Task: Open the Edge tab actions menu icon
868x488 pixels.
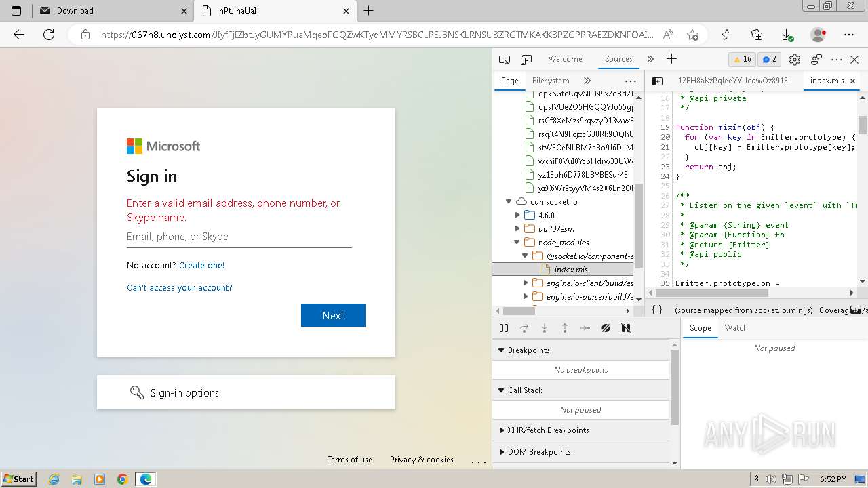Action: [16, 11]
